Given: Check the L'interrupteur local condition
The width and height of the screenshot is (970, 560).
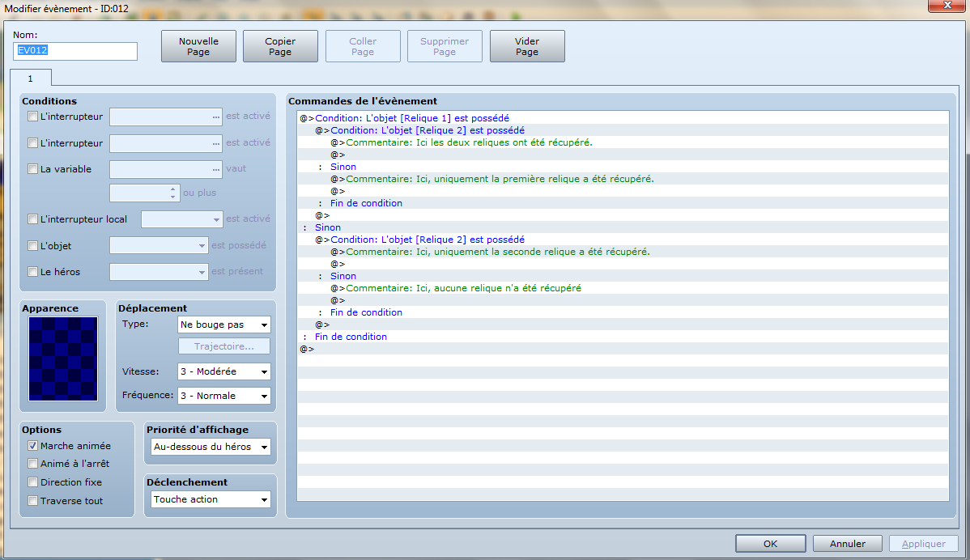Looking at the screenshot, I should [32, 218].
